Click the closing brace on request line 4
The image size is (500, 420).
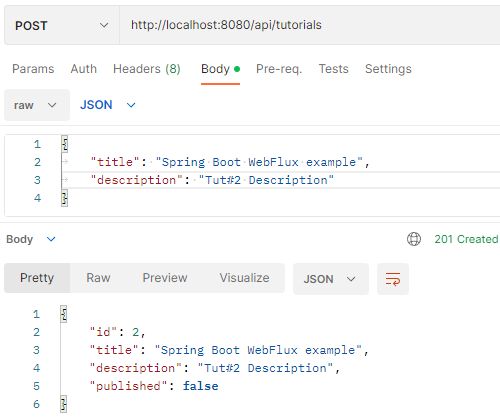tap(65, 198)
